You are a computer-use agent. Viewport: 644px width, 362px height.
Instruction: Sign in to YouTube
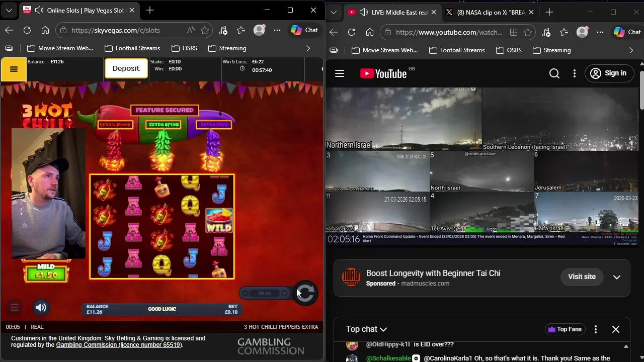[x=608, y=73]
